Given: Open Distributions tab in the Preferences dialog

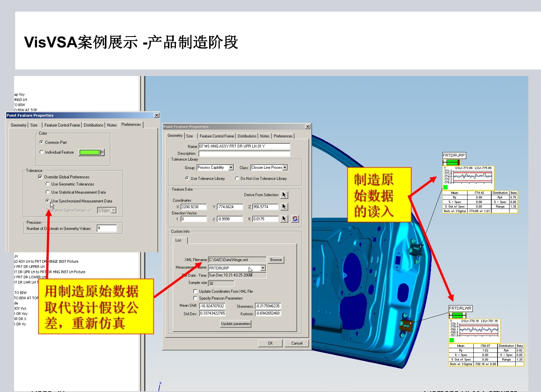Looking at the screenshot, I should click(93, 125).
